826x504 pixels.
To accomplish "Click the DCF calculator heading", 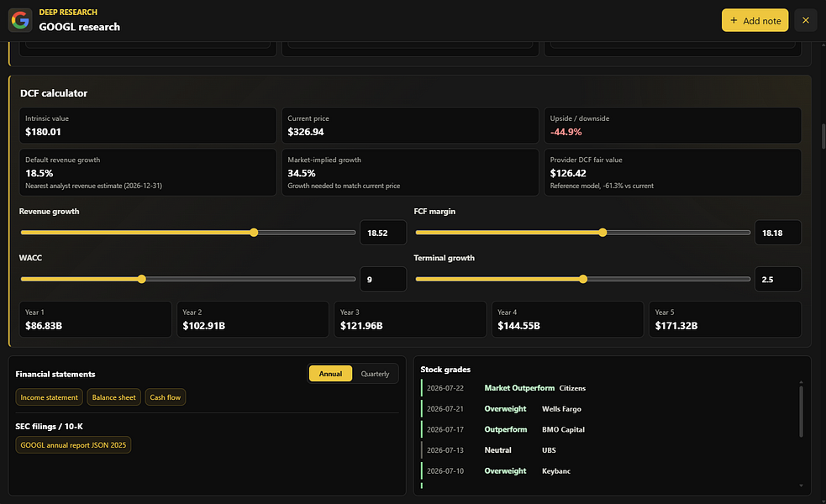I will tap(54, 93).
